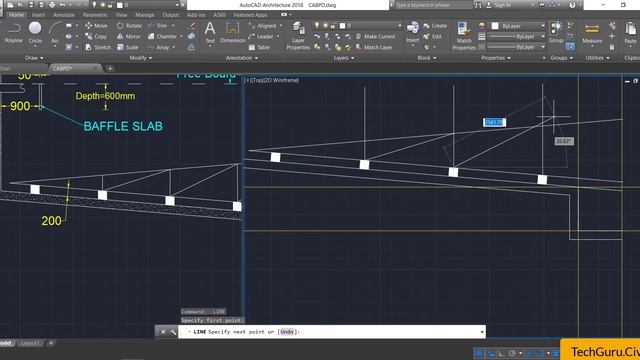Open the ByLayer color dropdown
Screen dimensions: 640x360
click(x=518, y=26)
